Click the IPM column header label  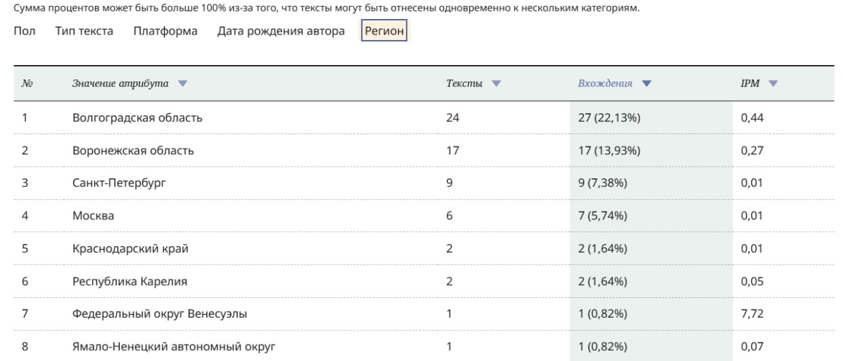point(750,83)
